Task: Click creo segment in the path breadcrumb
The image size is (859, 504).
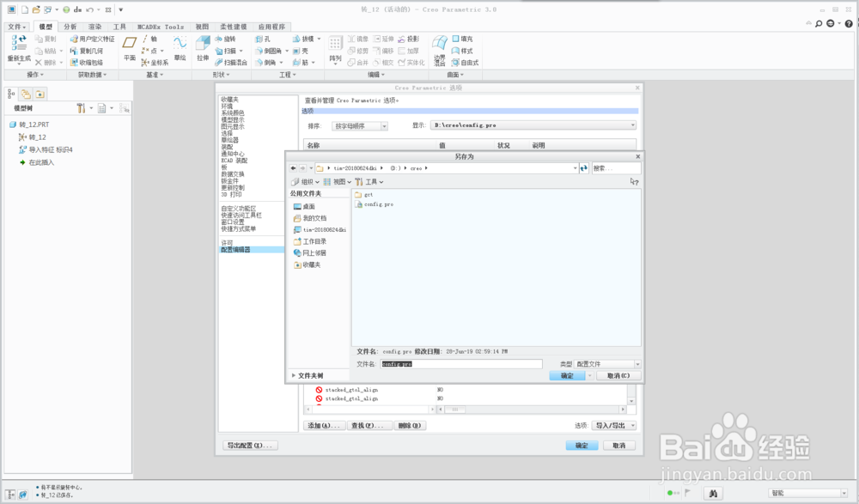Action: (x=416, y=168)
